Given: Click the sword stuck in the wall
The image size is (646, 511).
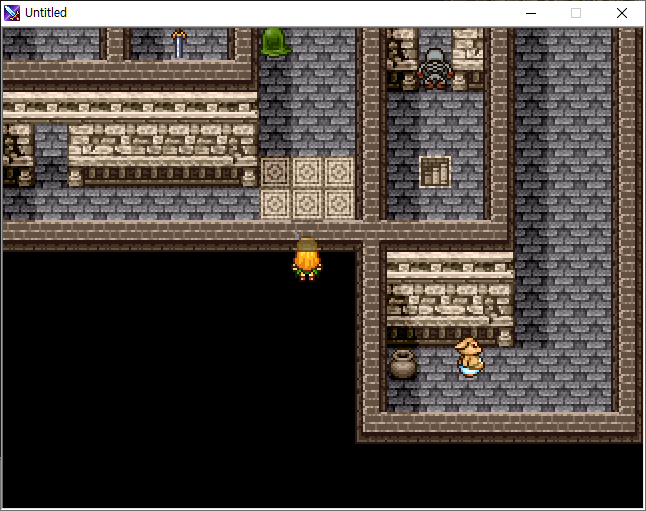Looking at the screenshot, I should click(x=178, y=44).
